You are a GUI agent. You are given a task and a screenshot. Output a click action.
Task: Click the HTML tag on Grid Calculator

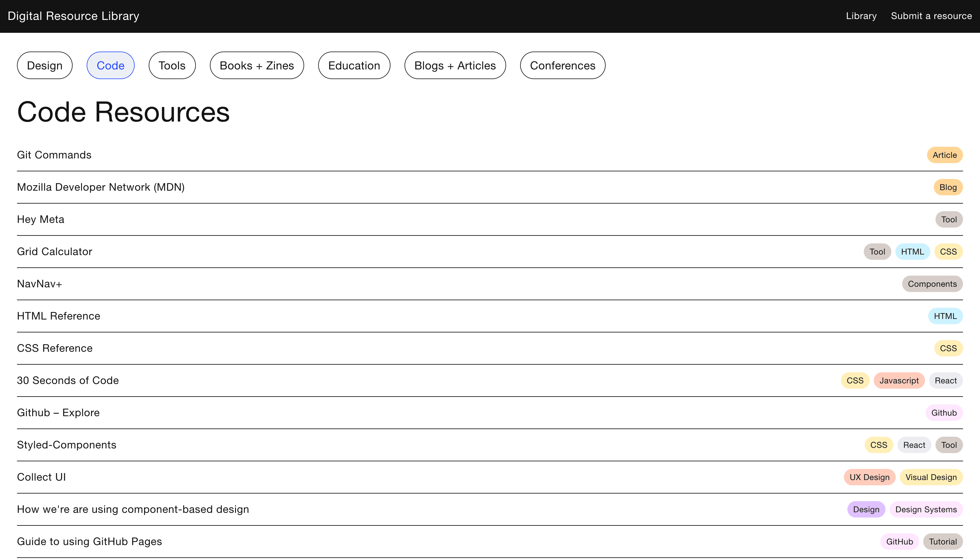point(912,252)
